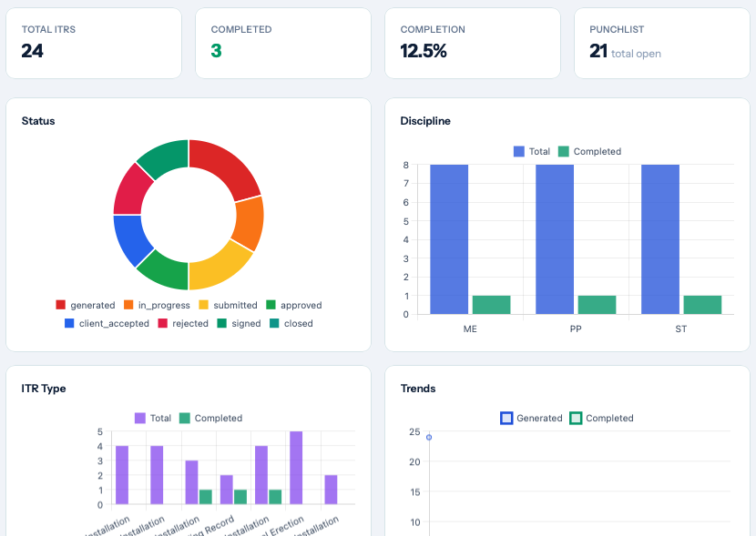Open the Completion 12.5% summary card

pyautogui.click(x=473, y=43)
